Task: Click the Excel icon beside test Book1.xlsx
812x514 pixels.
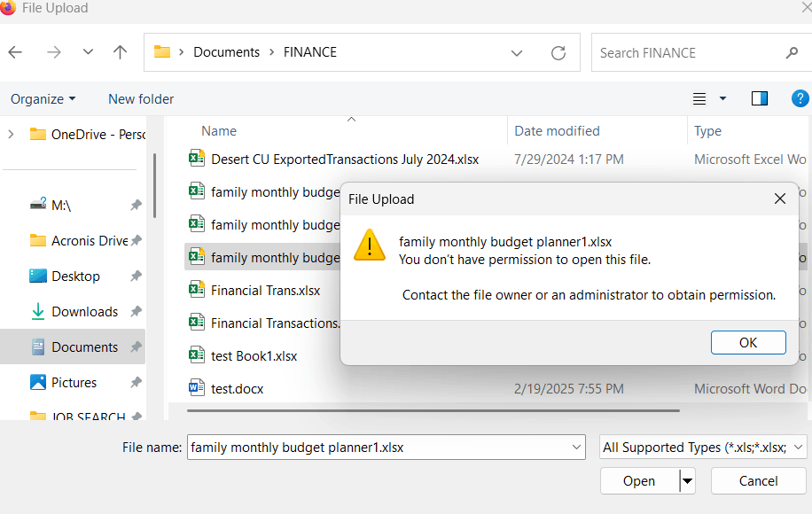Action: 196,354
